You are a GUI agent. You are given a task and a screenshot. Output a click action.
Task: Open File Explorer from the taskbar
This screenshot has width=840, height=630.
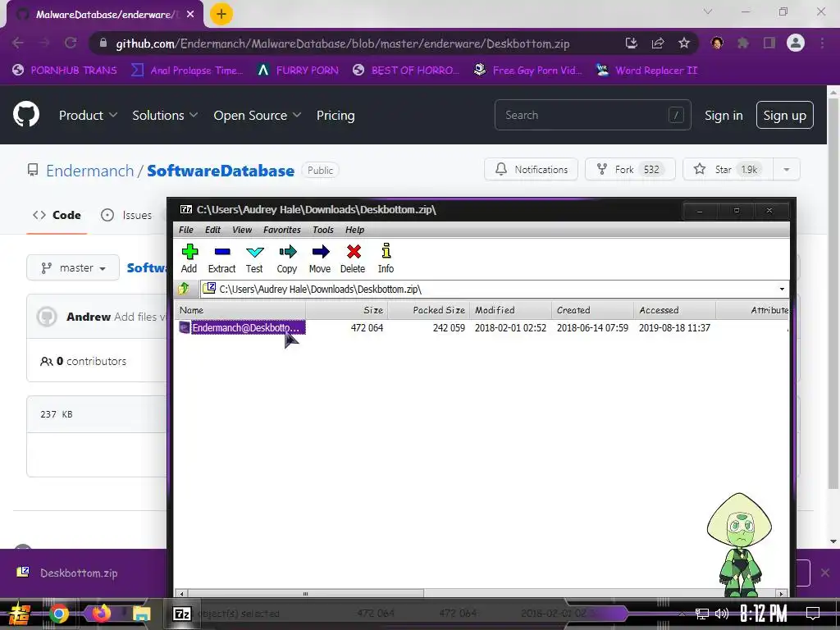[x=142, y=614]
